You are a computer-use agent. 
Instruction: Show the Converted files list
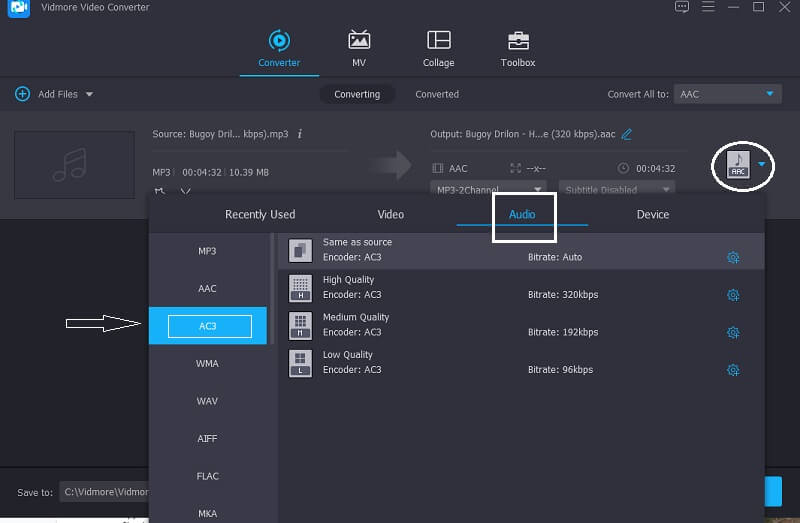point(437,94)
